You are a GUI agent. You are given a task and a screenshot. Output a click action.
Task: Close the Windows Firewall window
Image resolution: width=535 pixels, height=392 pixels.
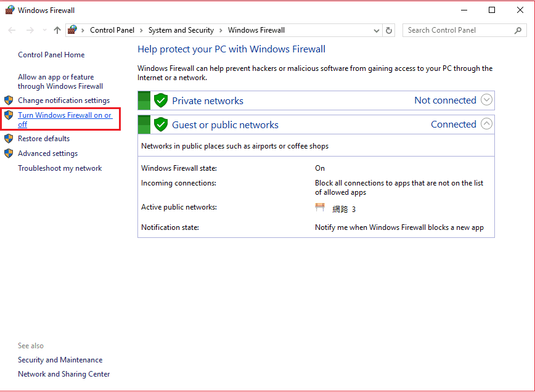tap(520, 10)
